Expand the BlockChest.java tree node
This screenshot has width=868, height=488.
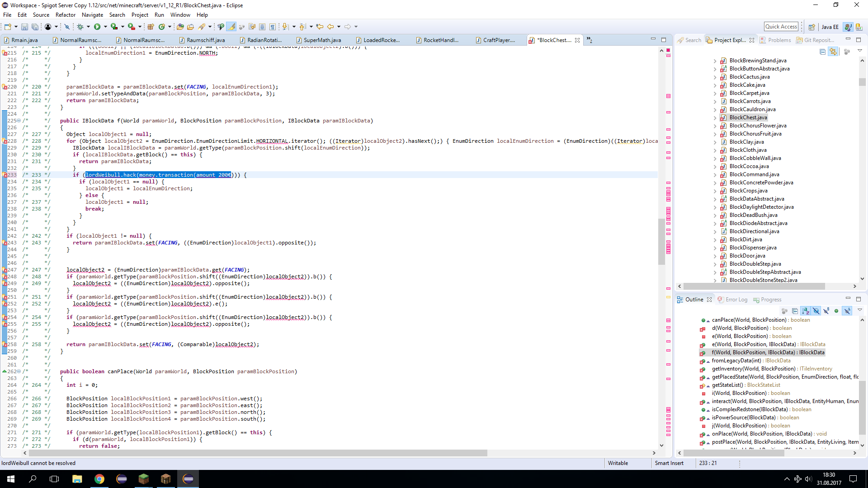(x=715, y=118)
